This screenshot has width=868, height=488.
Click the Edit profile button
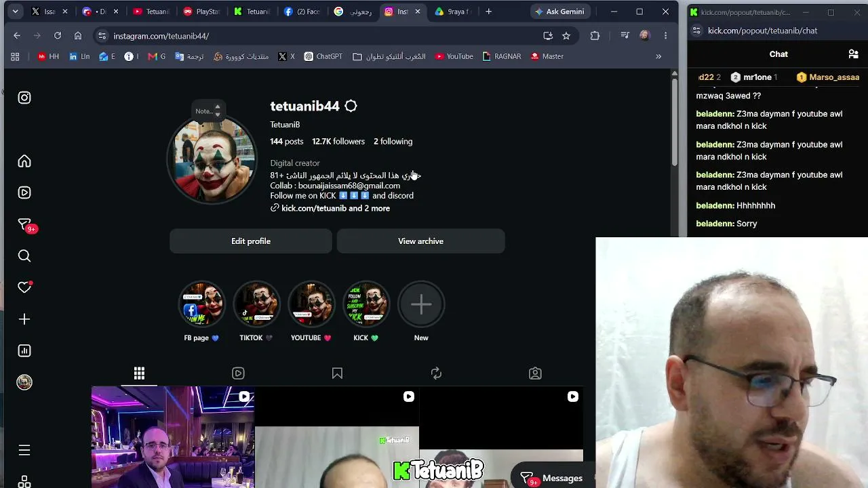tap(251, 241)
